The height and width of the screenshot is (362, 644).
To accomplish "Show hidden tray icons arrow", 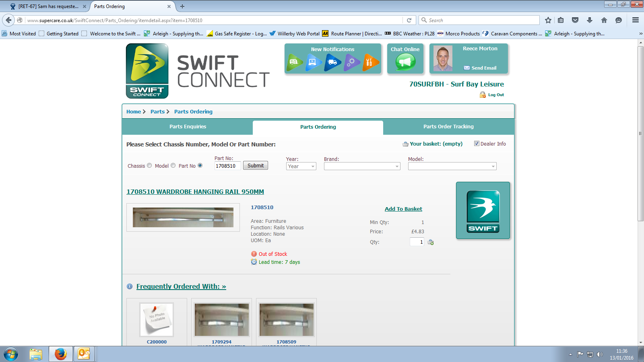I will click(x=570, y=354).
